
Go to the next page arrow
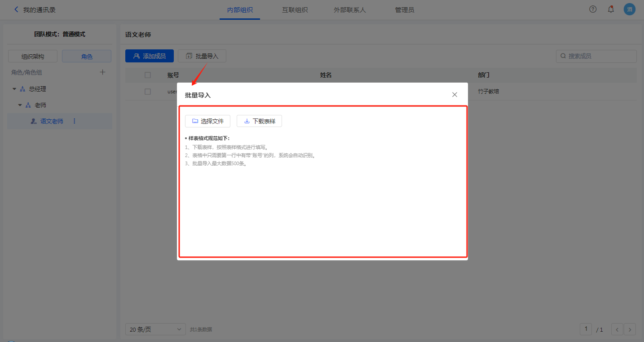tap(630, 329)
